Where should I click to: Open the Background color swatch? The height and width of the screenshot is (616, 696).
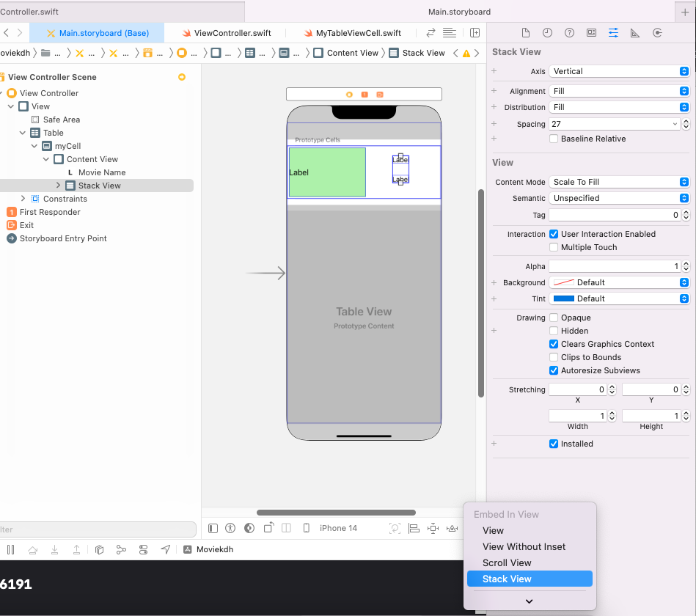pyautogui.click(x=564, y=283)
